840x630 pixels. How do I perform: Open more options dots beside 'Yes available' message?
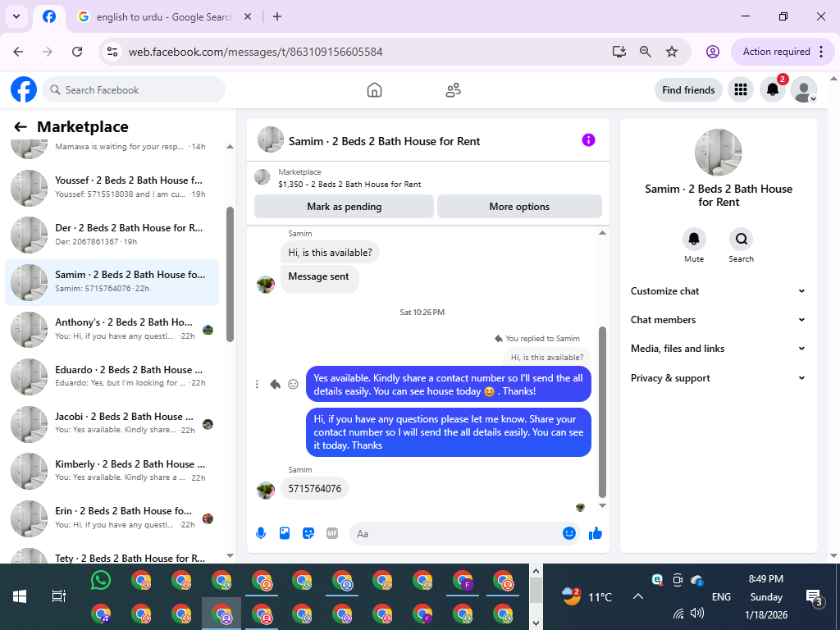(257, 384)
